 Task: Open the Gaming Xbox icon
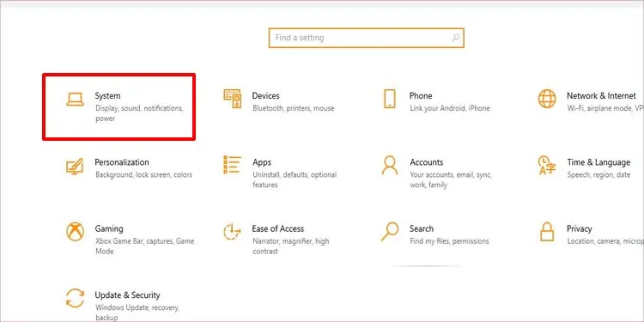[76, 232]
